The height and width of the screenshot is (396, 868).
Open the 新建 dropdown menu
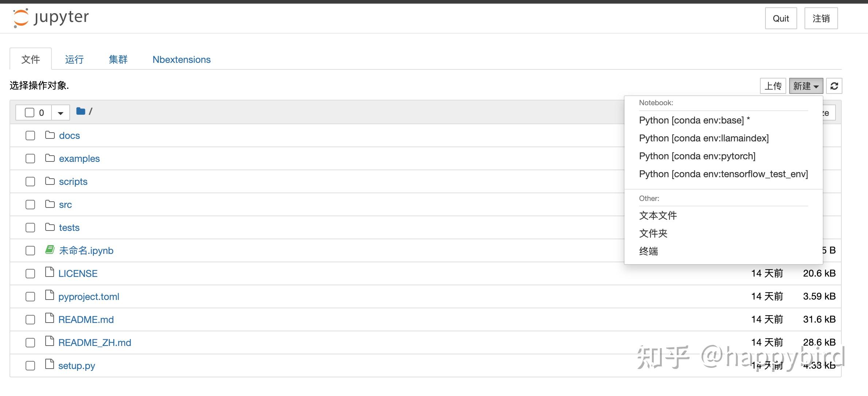click(806, 86)
